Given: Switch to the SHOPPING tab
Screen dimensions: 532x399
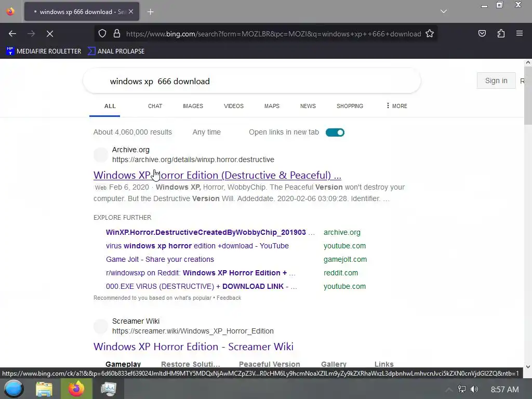Looking at the screenshot, I should pyautogui.click(x=350, y=106).
